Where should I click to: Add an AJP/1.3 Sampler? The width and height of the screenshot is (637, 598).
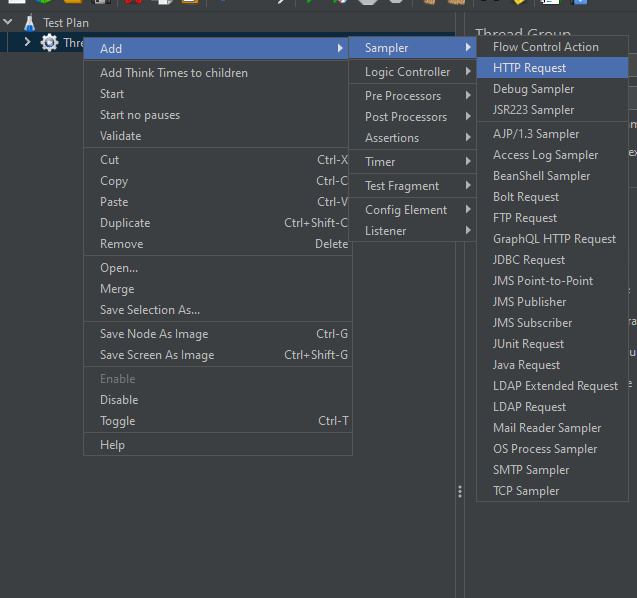[552, 134]
